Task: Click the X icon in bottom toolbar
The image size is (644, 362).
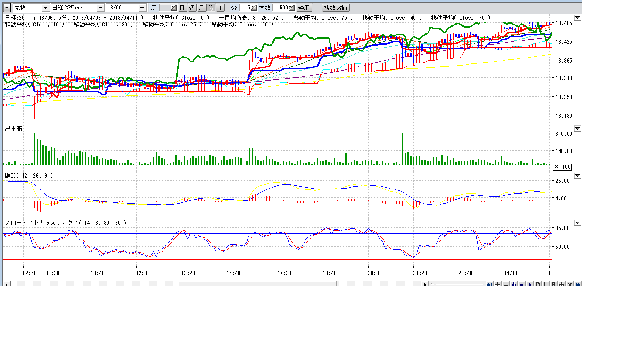Action: [x=570, y=284]
